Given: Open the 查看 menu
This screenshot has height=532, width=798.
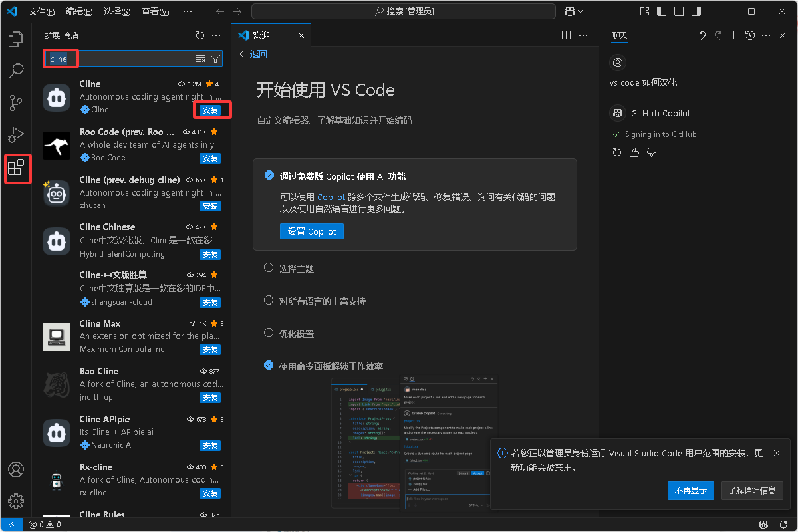Looking at the screenshot, I should pyautogui.click(x=155, y=11).
